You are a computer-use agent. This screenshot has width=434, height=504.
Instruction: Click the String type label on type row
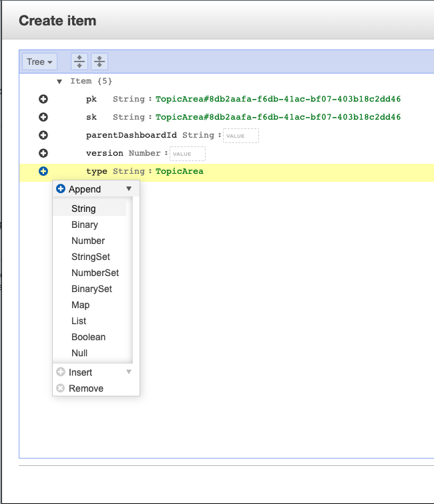(x=129, y=171)
